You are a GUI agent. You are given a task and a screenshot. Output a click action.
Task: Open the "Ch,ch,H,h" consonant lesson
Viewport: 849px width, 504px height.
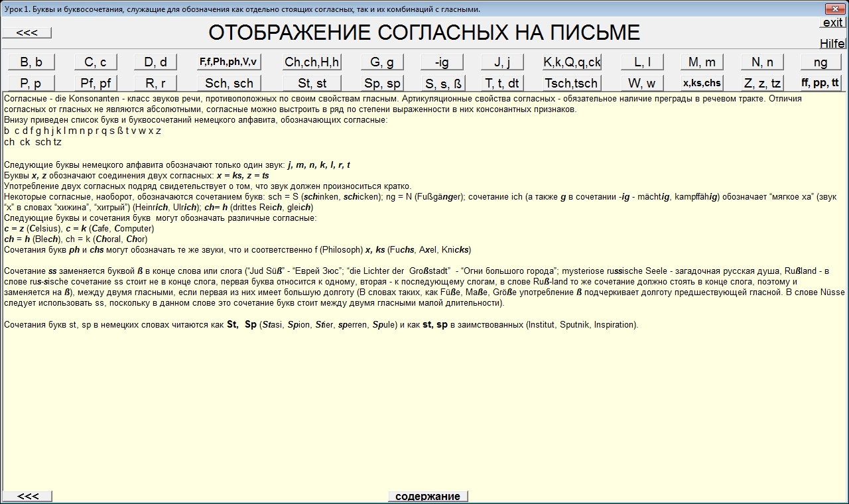tap(312, 62)
